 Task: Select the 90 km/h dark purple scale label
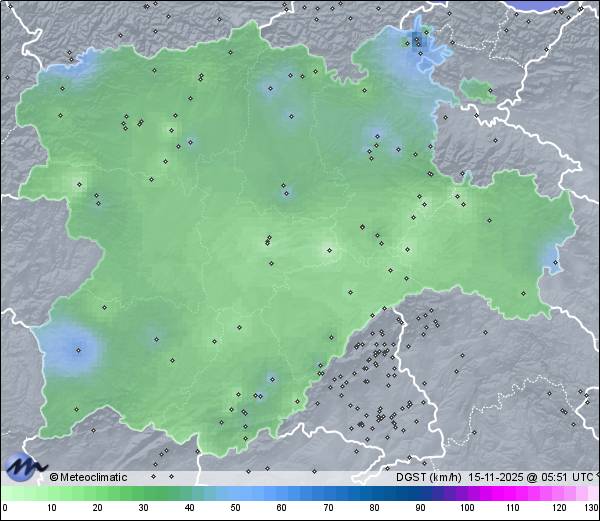click(x=420, y=507)
